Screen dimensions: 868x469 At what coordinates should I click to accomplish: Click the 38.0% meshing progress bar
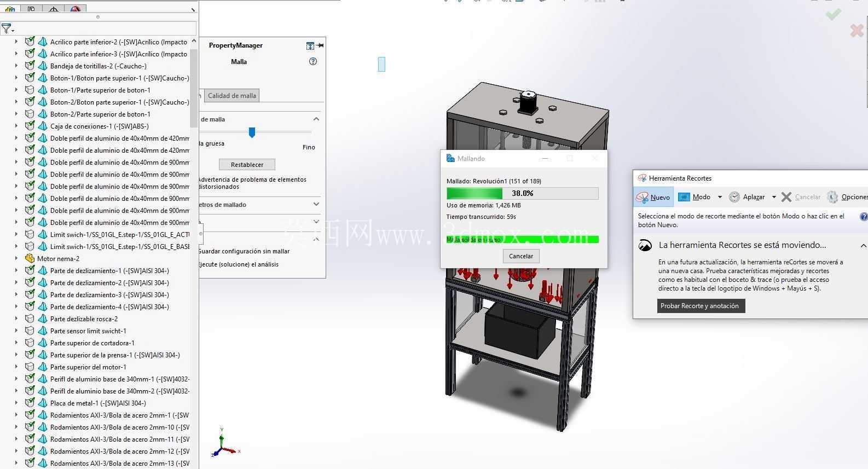click(523, 193)
